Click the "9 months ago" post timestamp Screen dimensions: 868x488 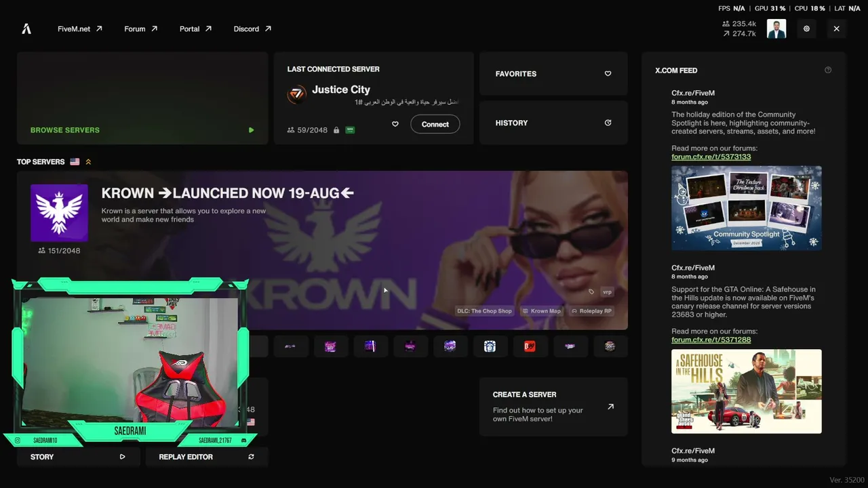(x=690, y=460)
